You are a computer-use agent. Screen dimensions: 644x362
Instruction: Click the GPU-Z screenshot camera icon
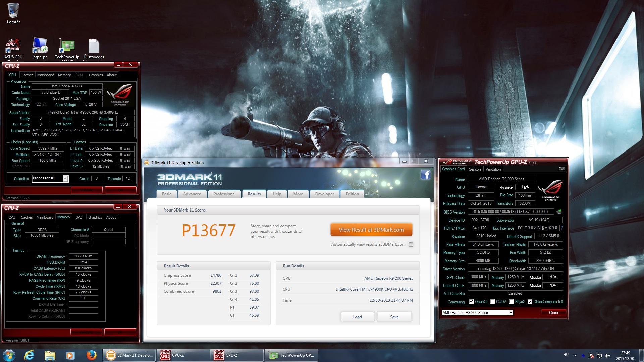click(562, 169)
